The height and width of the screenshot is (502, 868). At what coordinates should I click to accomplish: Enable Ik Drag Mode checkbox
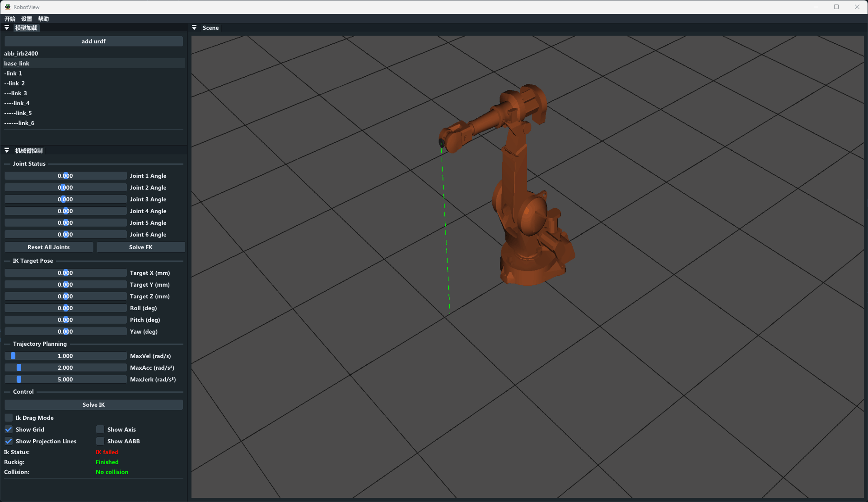click(9, 418)
